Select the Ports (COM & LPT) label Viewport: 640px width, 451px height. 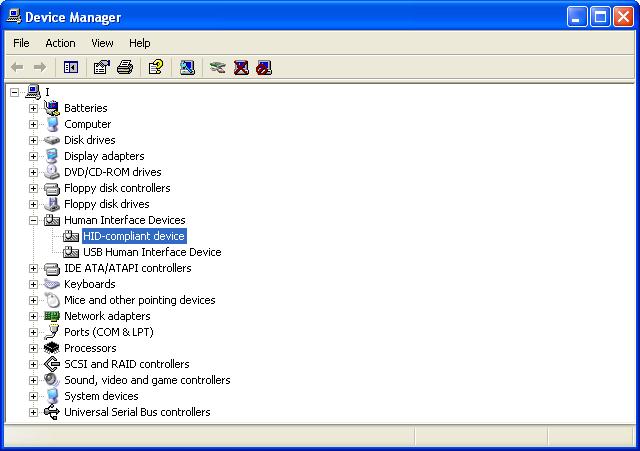click(x=109, y=332)
